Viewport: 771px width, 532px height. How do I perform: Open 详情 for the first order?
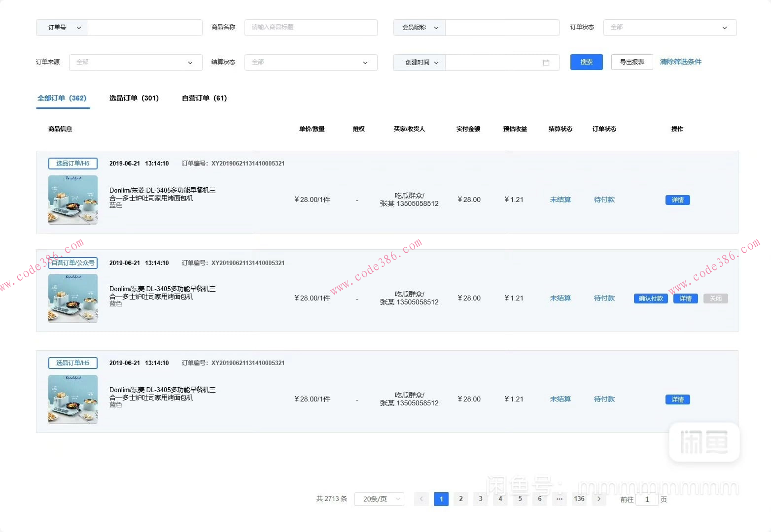tap(677, 200)
